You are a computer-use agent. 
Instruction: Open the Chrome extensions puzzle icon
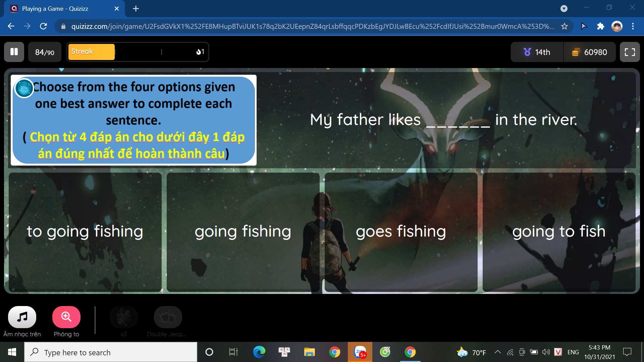pos(600,26)
